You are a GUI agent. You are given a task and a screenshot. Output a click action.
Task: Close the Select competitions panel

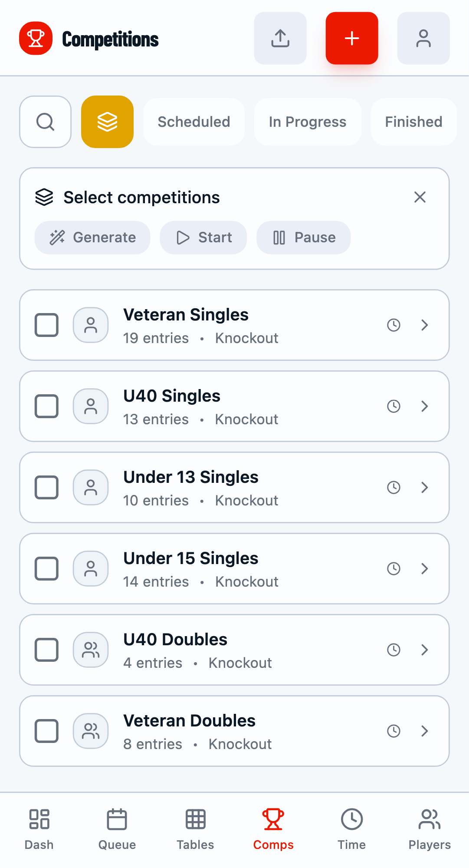420,197
